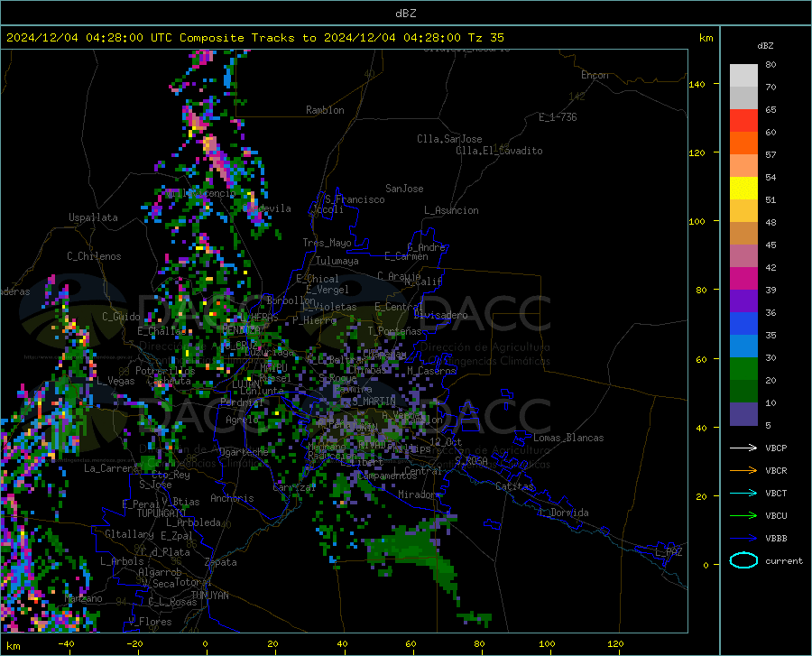Click the green VBCU arrow legend icon

tap(743, 515)
